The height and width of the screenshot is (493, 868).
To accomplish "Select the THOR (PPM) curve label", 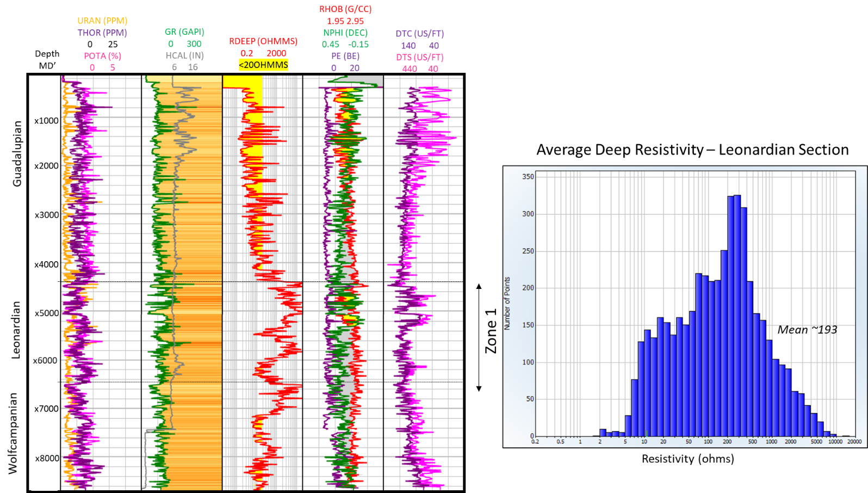I will click(x=102, y=33).
